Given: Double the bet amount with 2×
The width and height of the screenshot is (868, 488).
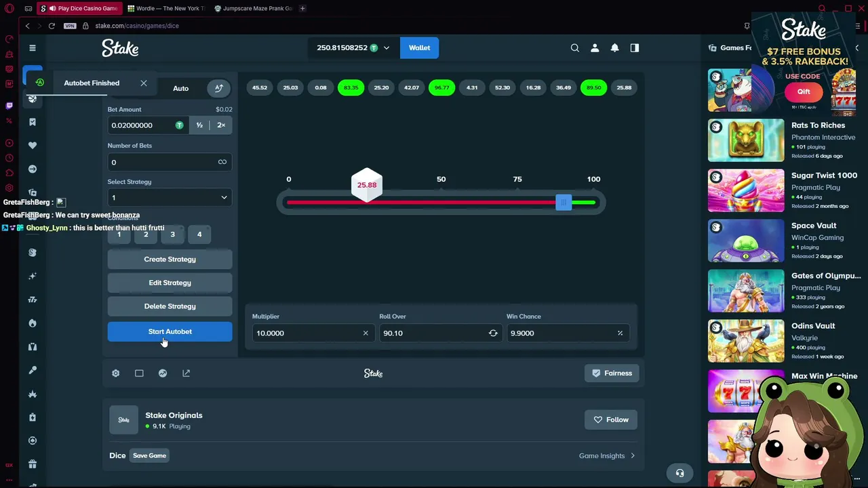Looking at the screenshot, I should coord(221,125).
